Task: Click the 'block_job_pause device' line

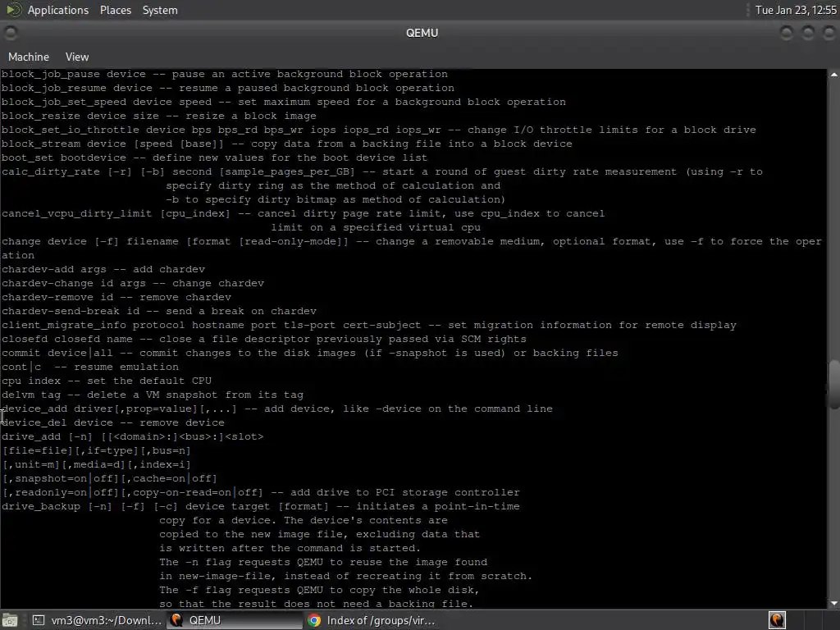Action: 225,74
